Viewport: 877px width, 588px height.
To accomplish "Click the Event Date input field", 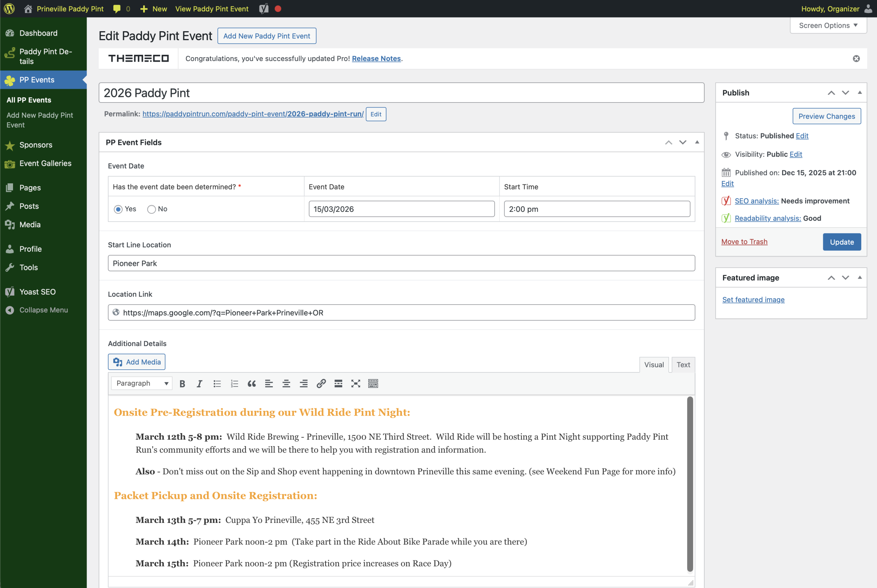I will (402, 209).
